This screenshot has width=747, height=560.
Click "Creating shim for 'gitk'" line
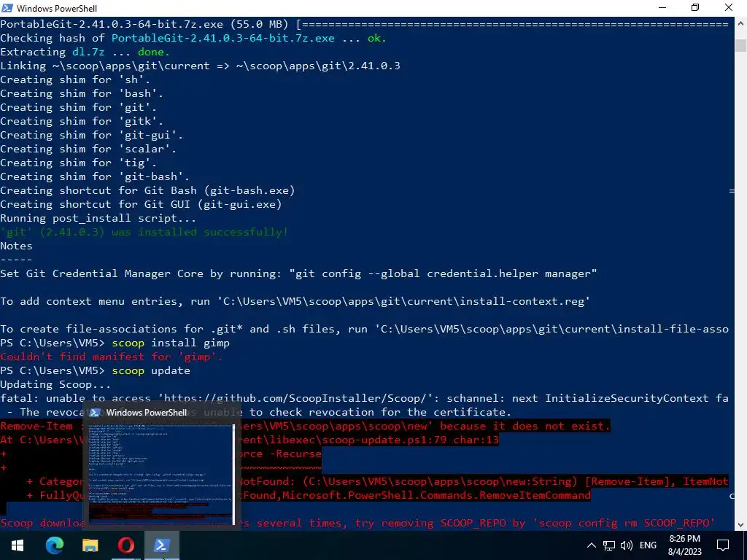[82, 121]
